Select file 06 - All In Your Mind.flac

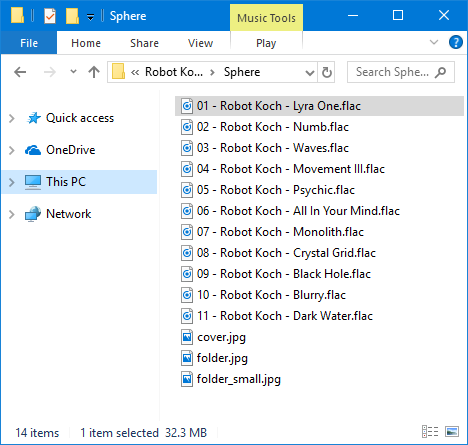pyautogui.click(x=298, y=211)
